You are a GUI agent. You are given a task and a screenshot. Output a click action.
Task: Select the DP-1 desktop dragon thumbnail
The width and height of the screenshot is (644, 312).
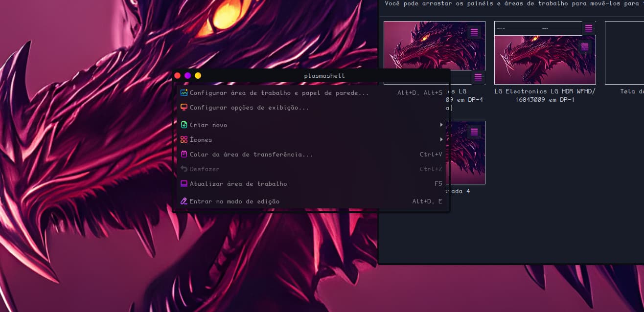(545, 60)
